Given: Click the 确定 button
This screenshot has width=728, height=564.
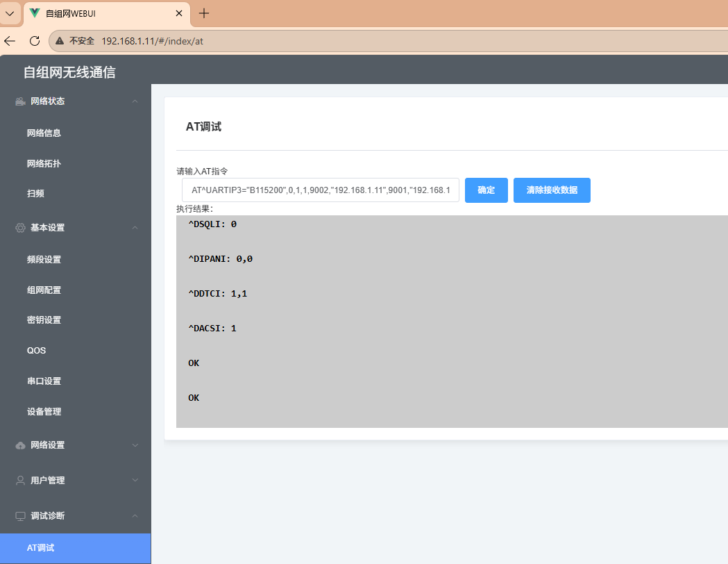Looking at the screenshot, I should click(x=486, y=190).
